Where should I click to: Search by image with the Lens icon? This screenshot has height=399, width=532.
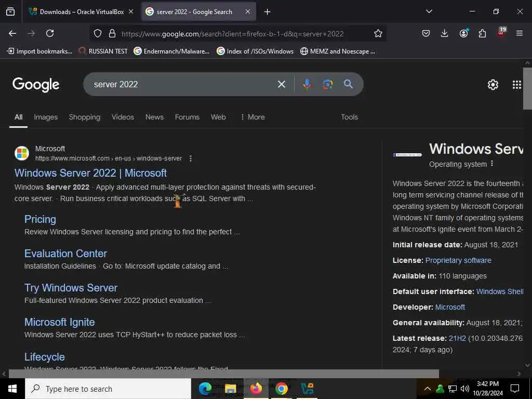328,84
